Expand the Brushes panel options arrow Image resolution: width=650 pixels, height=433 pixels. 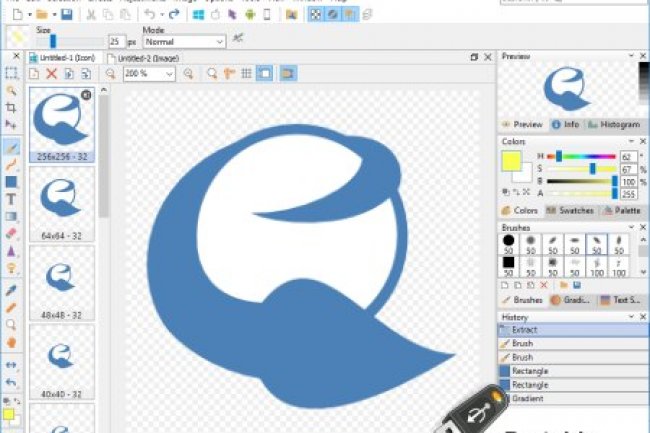pyautogui.click(x=631, y=227)
